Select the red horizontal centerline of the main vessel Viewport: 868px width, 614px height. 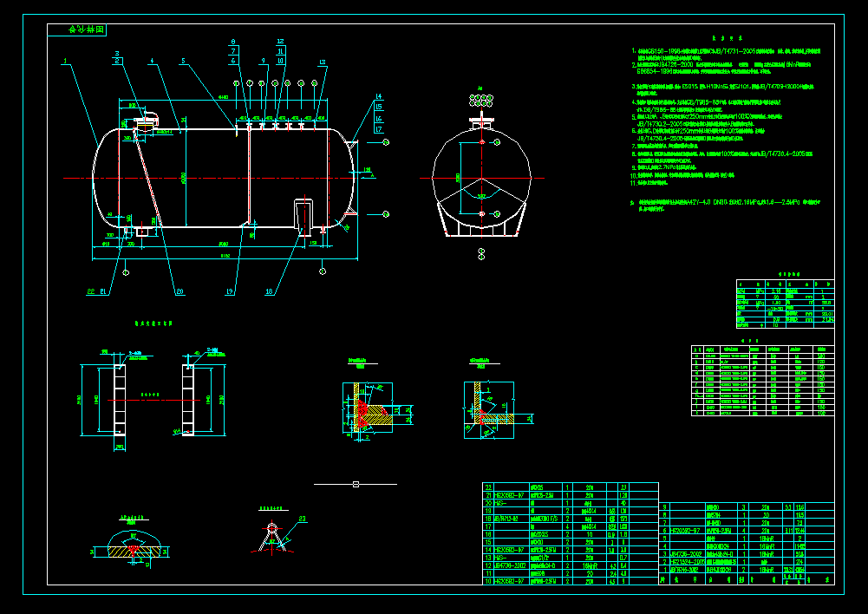click(x=220, y=179)
